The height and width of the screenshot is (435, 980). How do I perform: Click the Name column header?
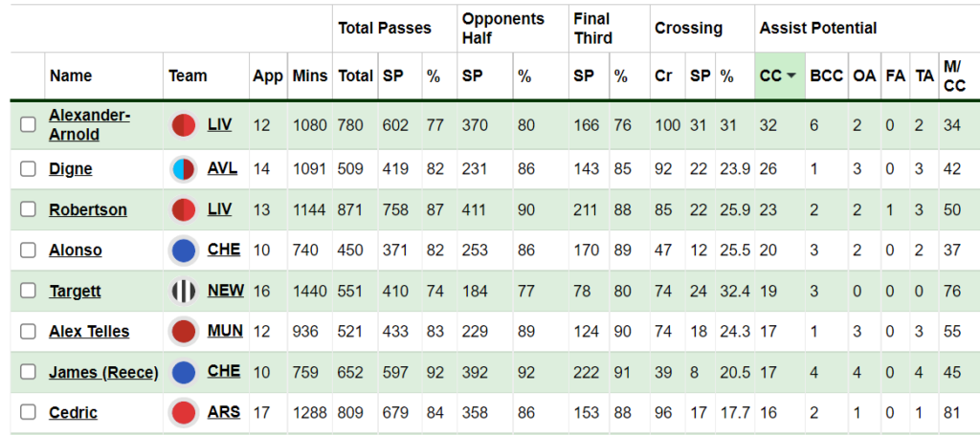coord(71,76)
